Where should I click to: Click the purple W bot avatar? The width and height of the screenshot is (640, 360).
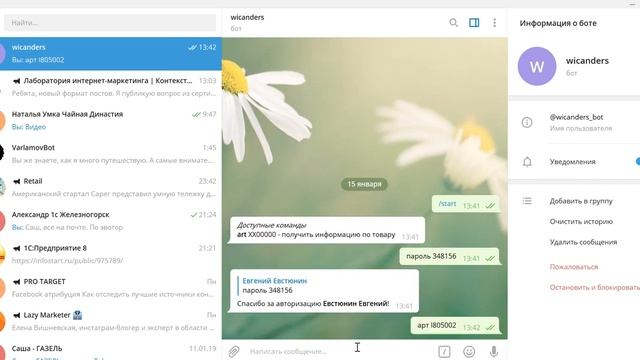click(537, 66)
